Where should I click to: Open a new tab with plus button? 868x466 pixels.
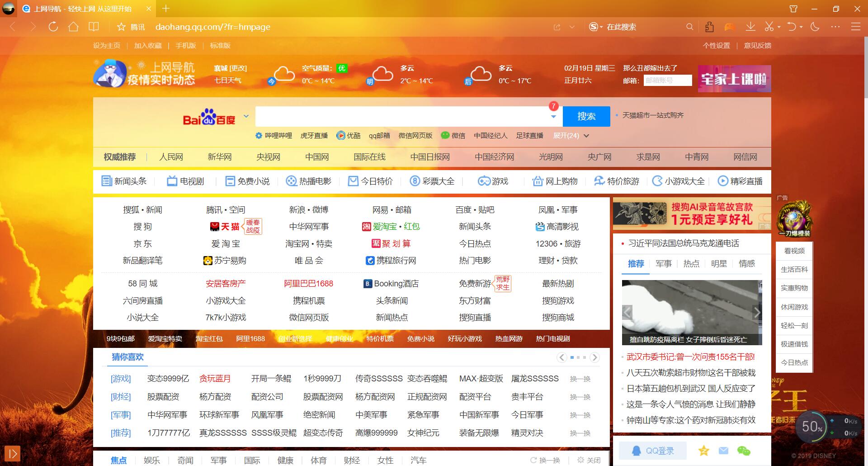[x=166, y=9]
